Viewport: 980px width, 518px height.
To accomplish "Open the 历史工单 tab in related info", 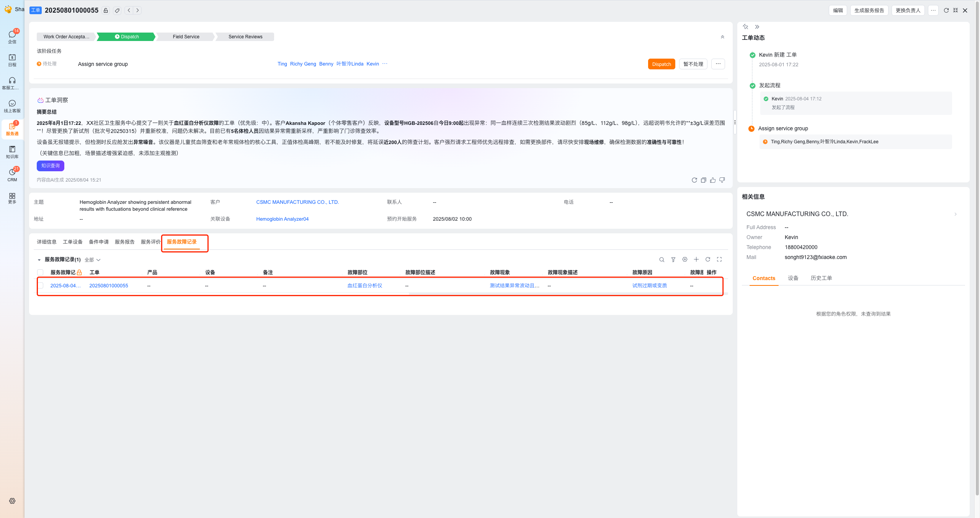I will click(x=821, y=278).
